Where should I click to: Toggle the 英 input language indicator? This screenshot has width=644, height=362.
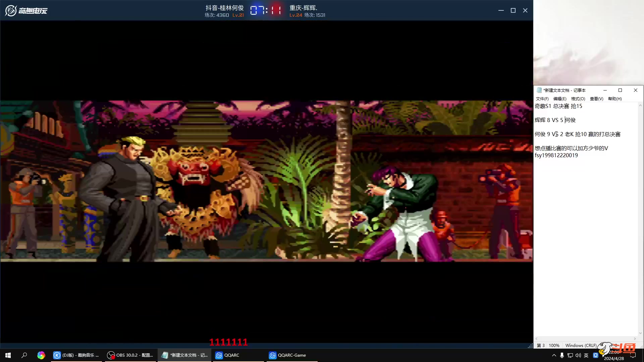[x=586, y=355]
